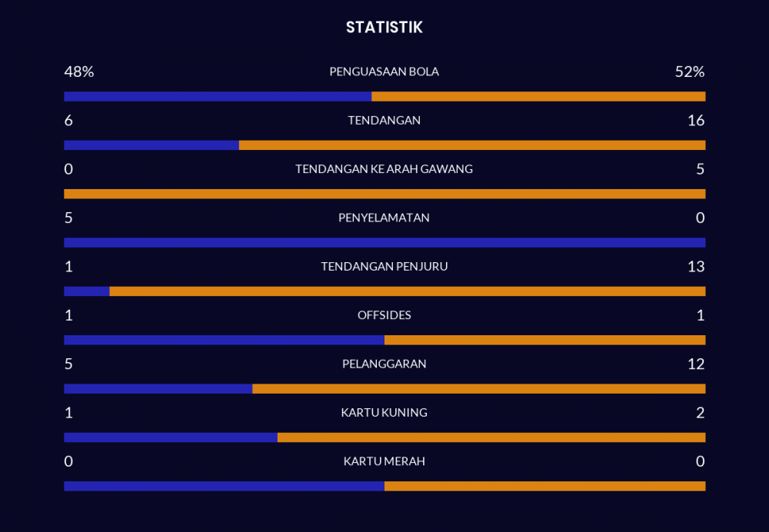The width and height of the screenshot is (769, 532).
Task: Select the PENGUASAAN BOLA label
Action: pos(384,71)
